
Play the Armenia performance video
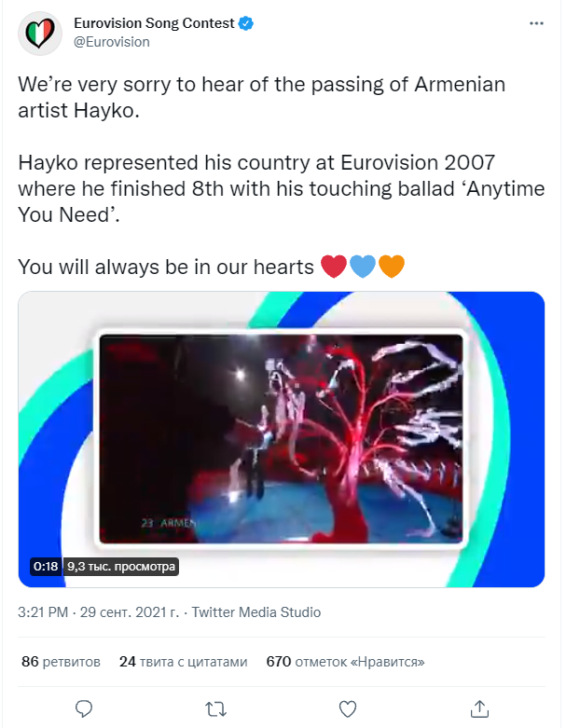(281, 438)
